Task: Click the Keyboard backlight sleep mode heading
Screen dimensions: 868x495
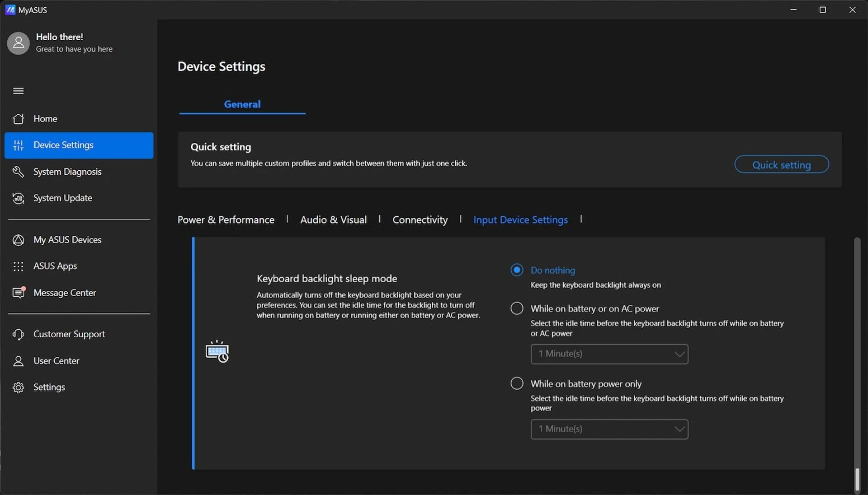Action: click(327, 279)
